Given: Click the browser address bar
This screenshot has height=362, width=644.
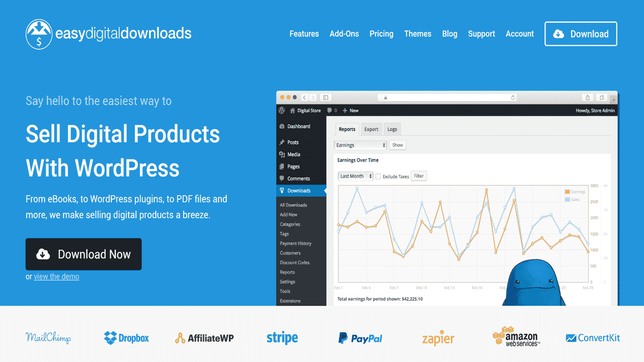Looking at the screenshot, I should pyautogui.click(x=447, y=98).
